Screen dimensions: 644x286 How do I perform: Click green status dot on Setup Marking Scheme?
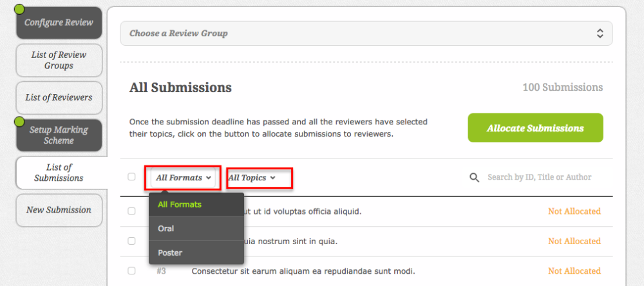point(19,122)
